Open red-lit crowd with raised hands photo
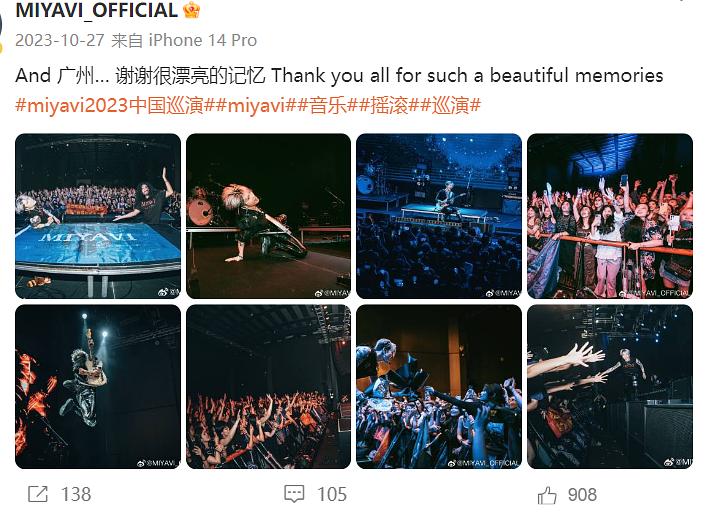Image resolution: width=713 pixels, height=518 pixels. 269,387
